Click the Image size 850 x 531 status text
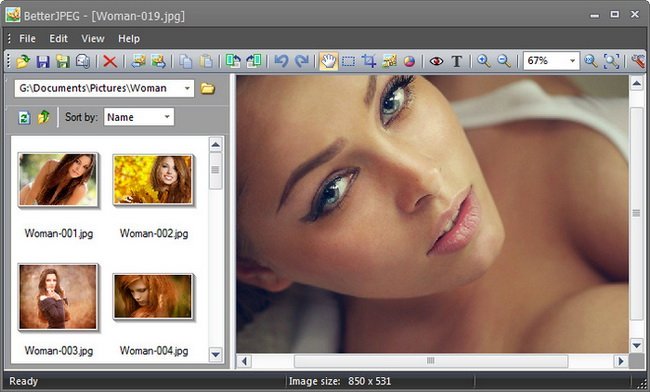This screenshot has width=650, height=392. [x=340, y=381]
